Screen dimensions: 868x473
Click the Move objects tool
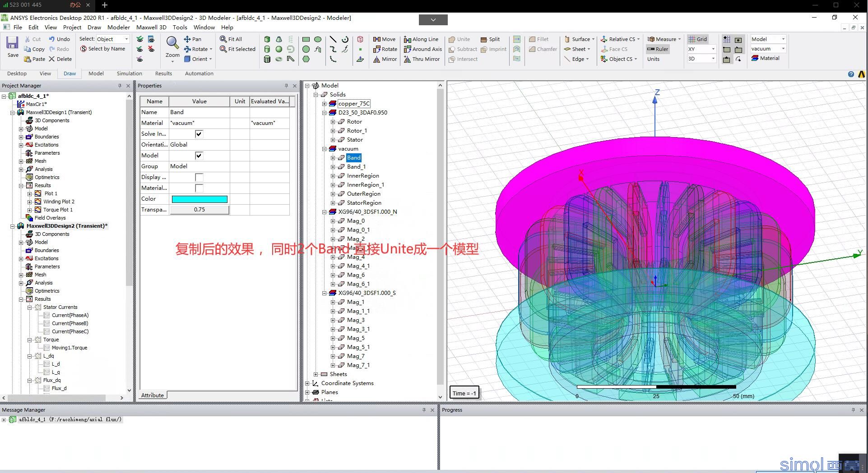point(384,39)
